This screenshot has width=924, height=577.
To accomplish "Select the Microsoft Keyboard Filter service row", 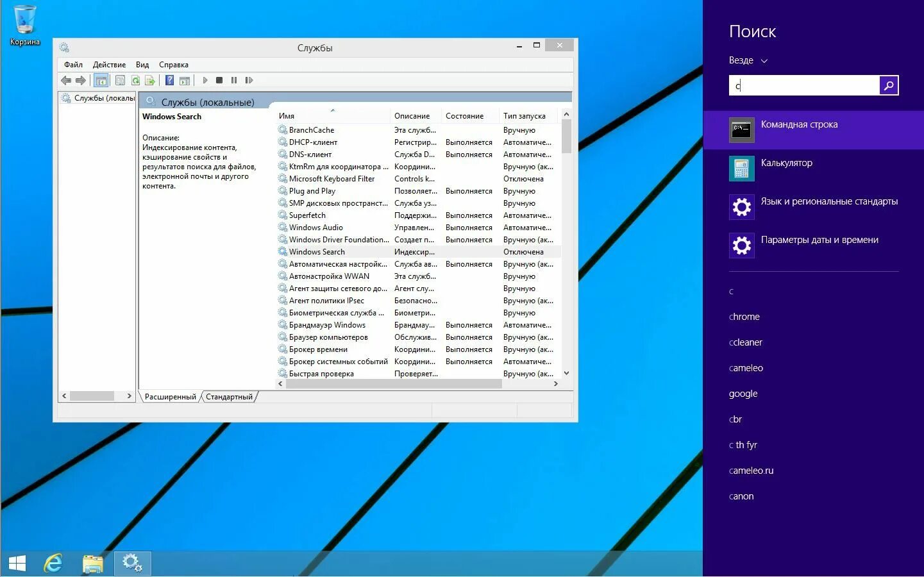I will 418,179.
